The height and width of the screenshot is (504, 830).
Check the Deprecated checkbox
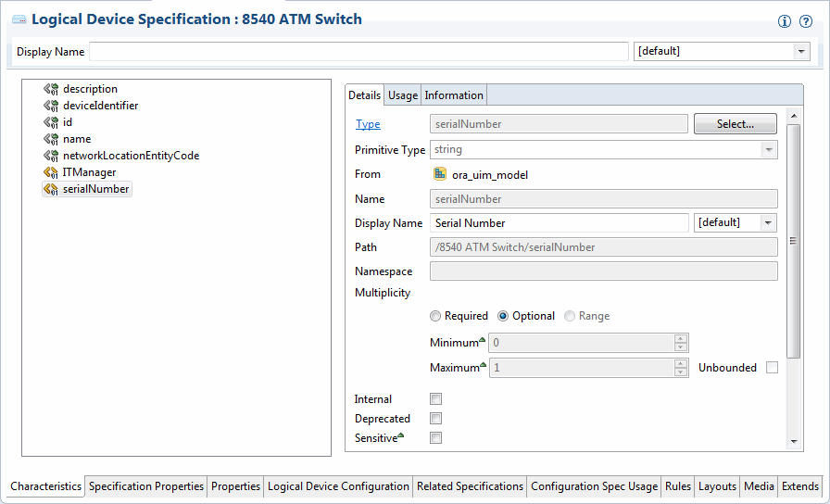436,419
